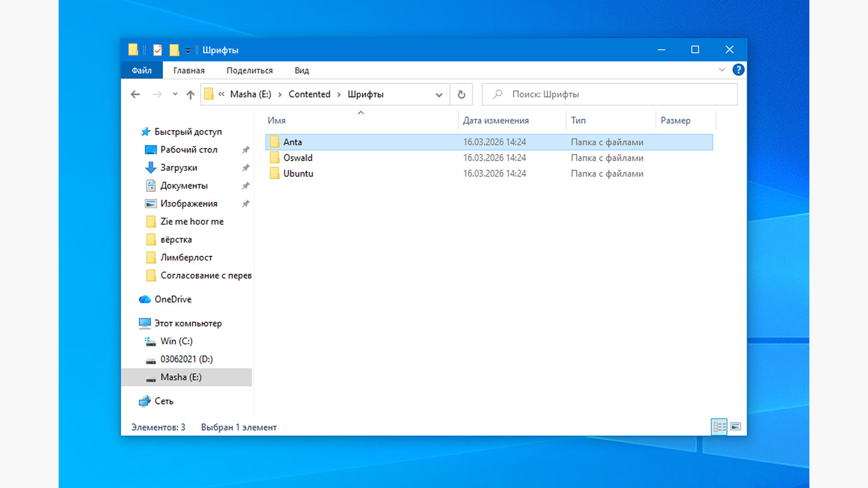Open OneDrive from the sidebar
The width and height of the screenshot is (868, 488).
(x=172, y=299)
